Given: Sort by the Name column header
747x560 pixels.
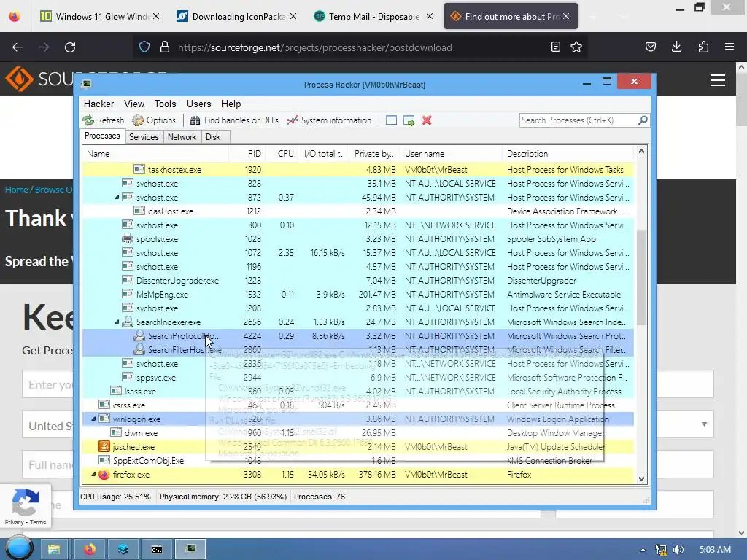Looking at the screenshot, I should click(x=156, y=154).
